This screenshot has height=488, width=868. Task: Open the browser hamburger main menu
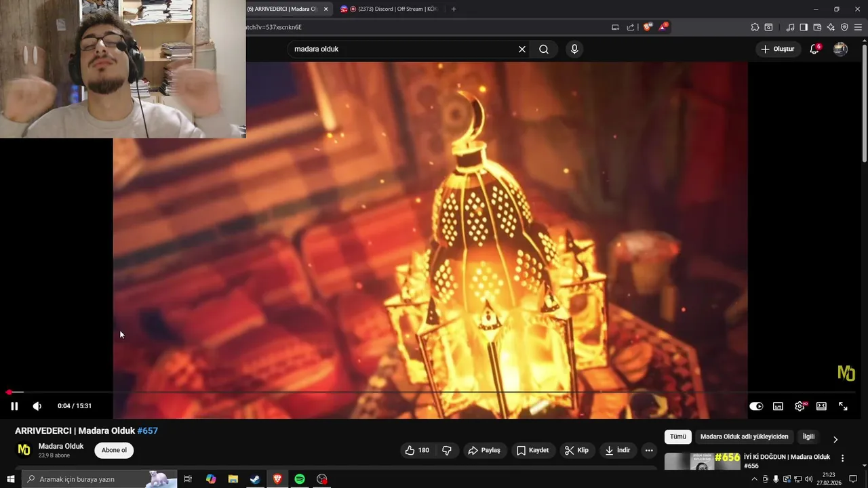859,27
